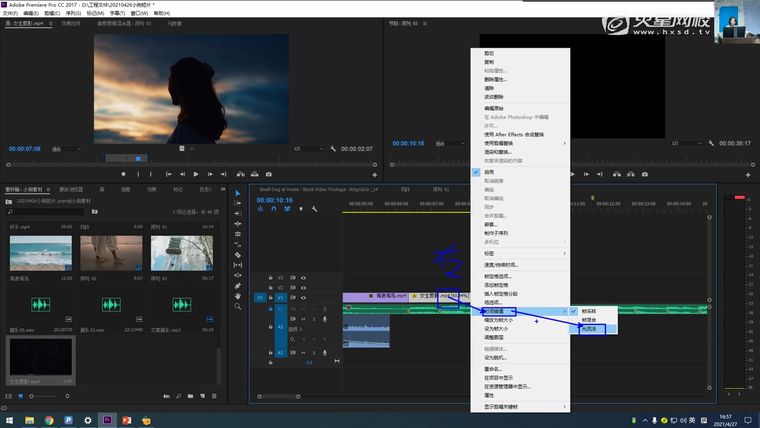
Task: Open timeline wrench display settings
Action: [x=314, y=209]
